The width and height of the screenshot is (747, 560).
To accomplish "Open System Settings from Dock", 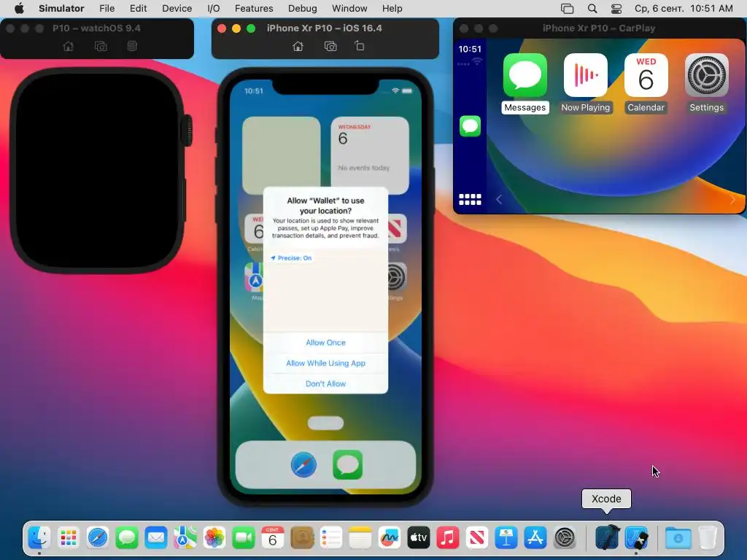I will [x=565, y=538].
